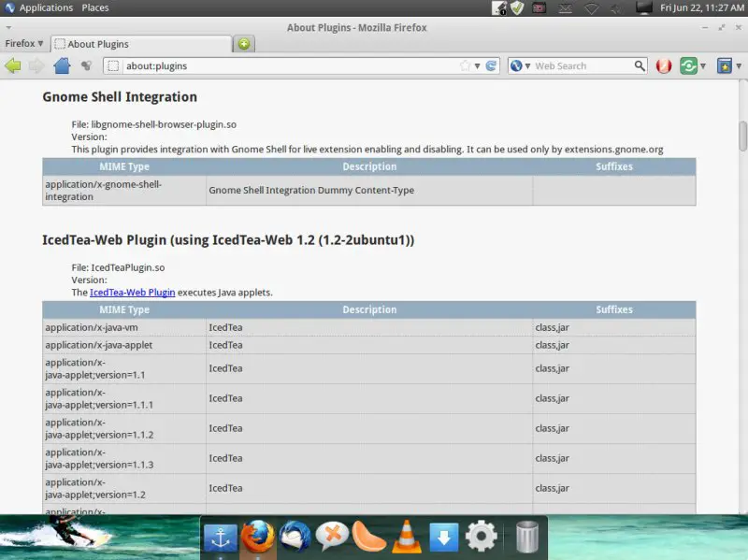Click the IcedTeaPlugin.so file text

click(x=128, y=267)
